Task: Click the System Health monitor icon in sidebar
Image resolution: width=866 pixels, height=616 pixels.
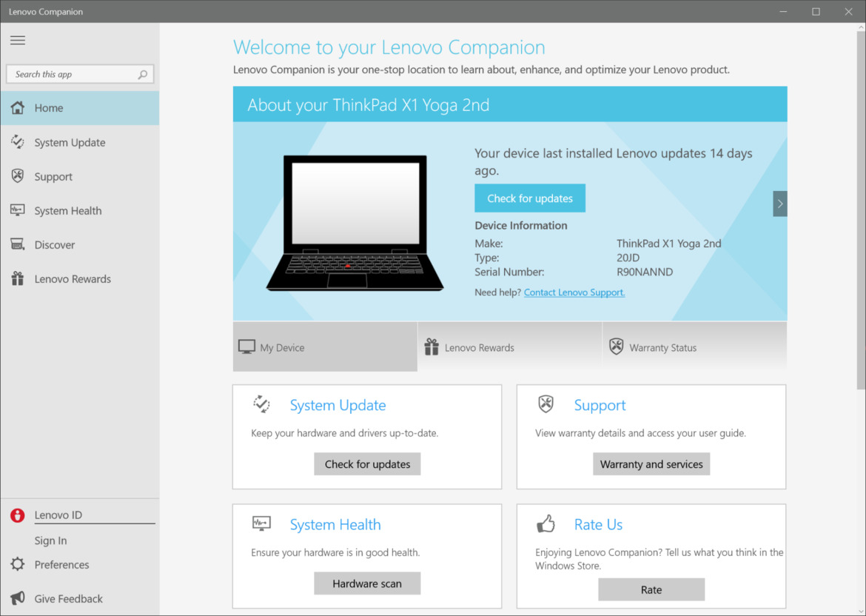Action: (x=18, y=210)
